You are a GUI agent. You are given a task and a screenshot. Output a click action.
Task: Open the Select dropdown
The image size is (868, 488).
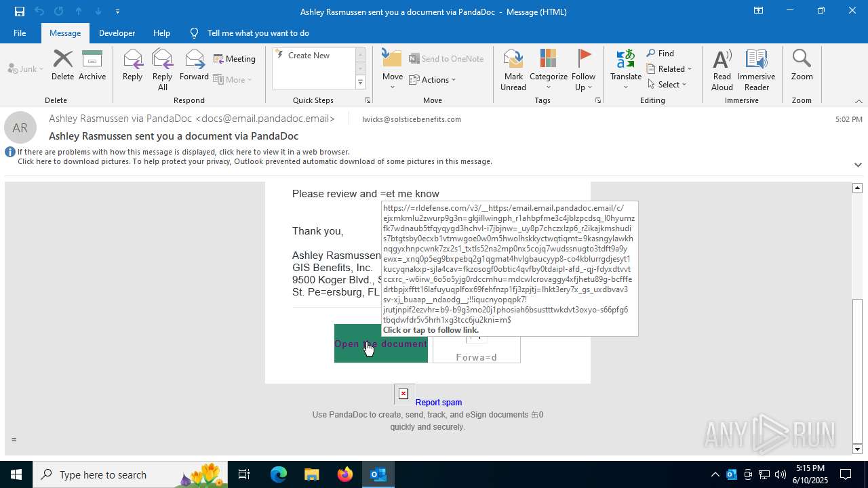(x=667, y=85)
